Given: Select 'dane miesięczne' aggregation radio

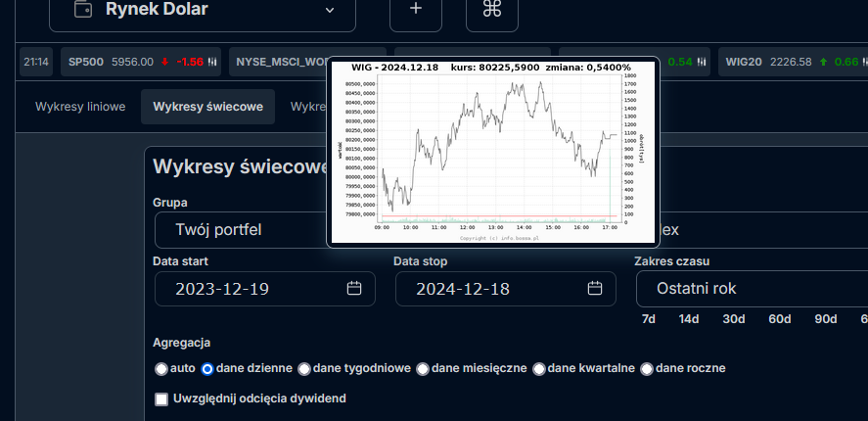Looking at the screenshot, I should [423, 369].
